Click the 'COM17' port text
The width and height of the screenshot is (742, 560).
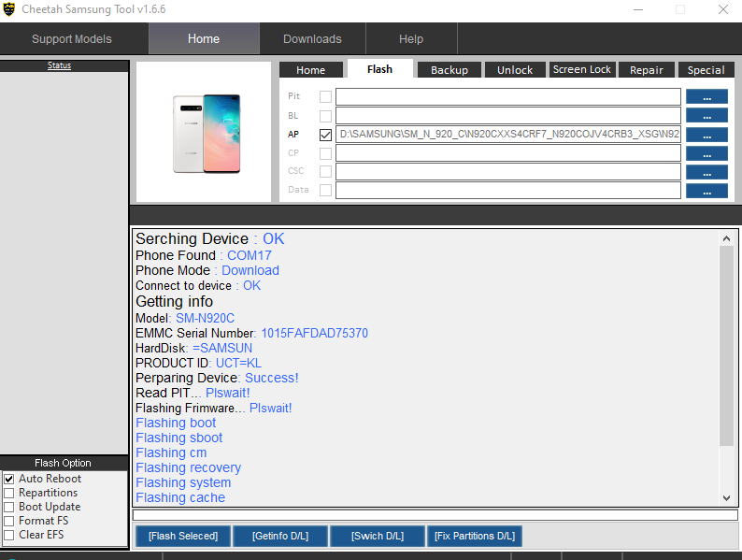(x=250, y=255)
